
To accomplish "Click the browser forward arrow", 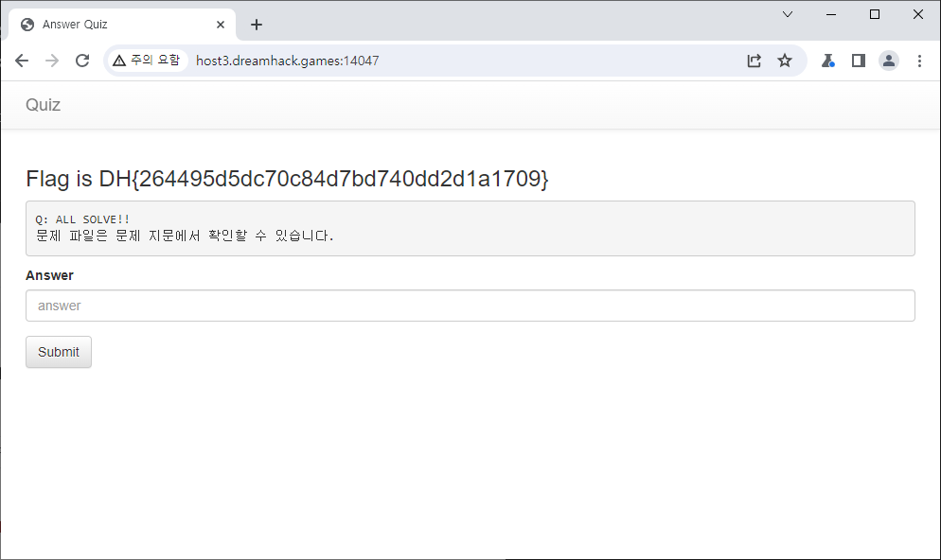I will (52, 61).
